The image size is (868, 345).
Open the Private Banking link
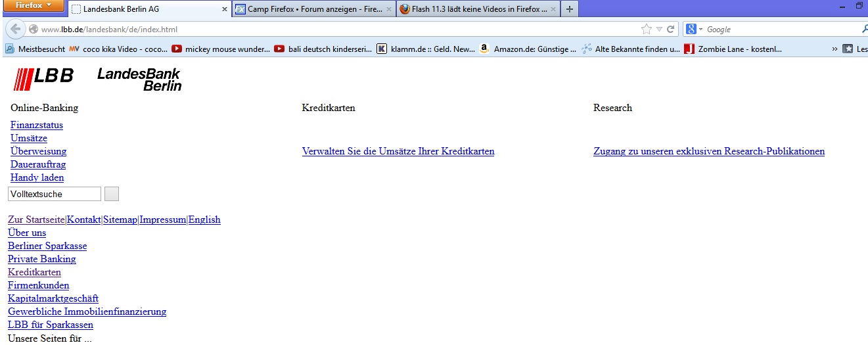click(42, 259)
